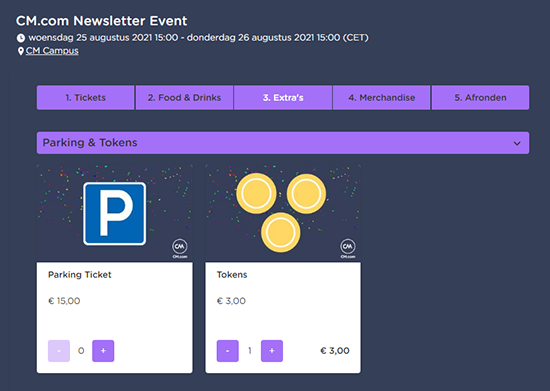Click the blue parking sign image

tap(115, 214)
